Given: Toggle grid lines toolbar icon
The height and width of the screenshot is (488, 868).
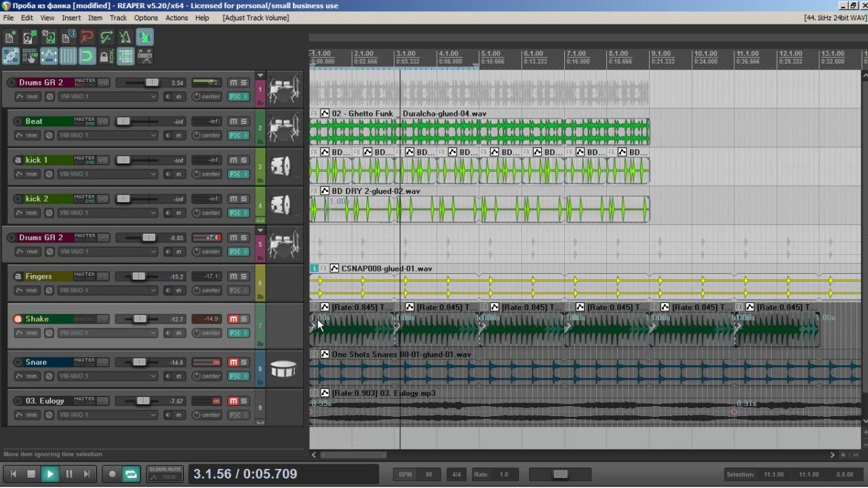Looking at the screenshot, I should tap(68, 56).
